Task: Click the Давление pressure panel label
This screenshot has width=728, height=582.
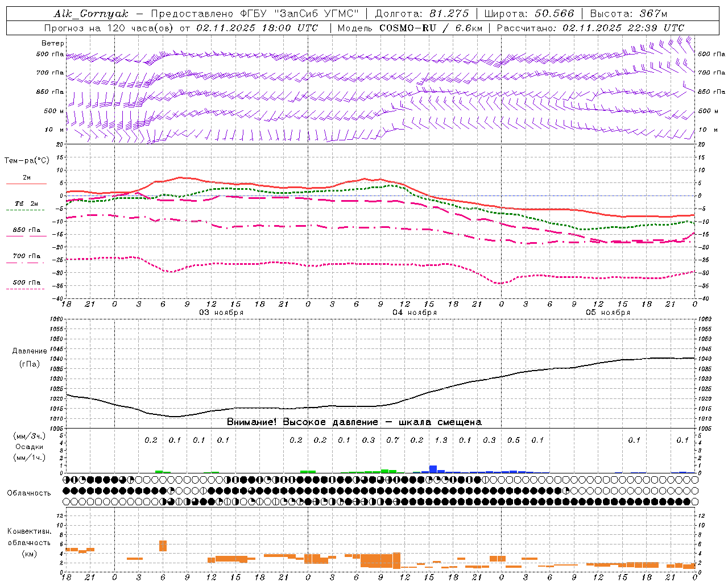Action: coord(29,351)
